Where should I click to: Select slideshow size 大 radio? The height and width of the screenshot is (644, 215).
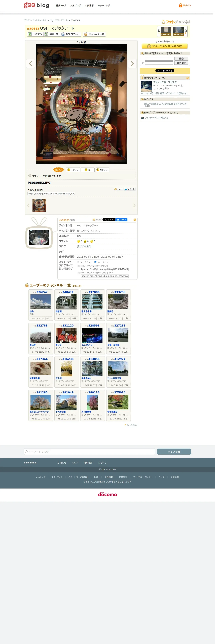pyautogui.click(x=104, y=262)
